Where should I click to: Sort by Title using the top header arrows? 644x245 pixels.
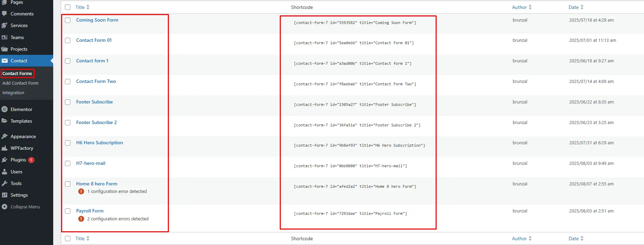(x=88, y=7)
